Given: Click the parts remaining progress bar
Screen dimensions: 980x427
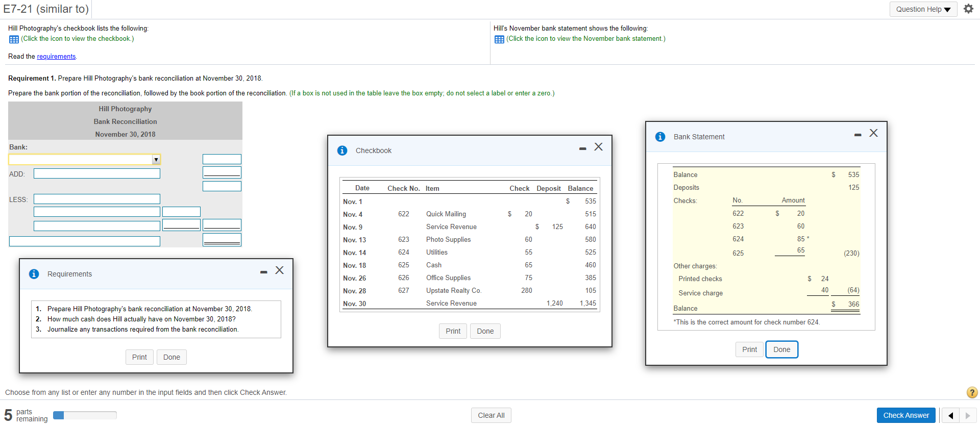Looking at the screenshot, I should coord(85,415).
